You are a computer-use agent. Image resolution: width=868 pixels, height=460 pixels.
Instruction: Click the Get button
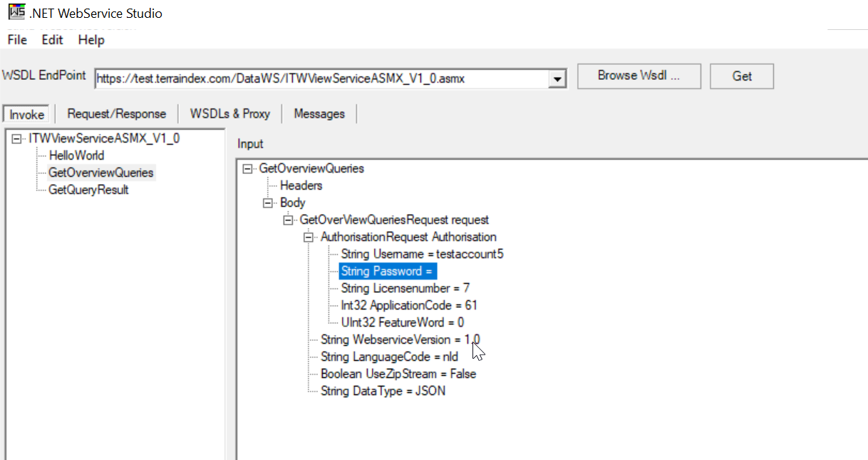(x=742, y=76)
